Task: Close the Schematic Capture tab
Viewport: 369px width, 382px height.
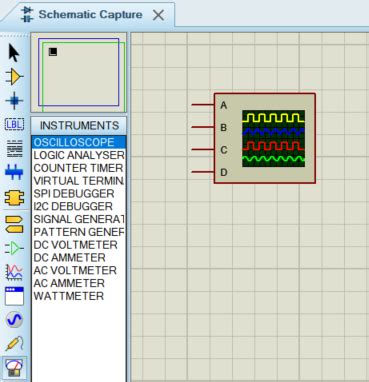Action: [x=158, y=15]
